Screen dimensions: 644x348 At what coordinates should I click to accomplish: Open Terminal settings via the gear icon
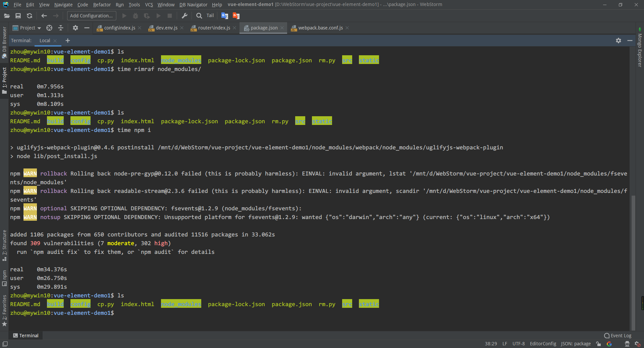tap(618, 41)
